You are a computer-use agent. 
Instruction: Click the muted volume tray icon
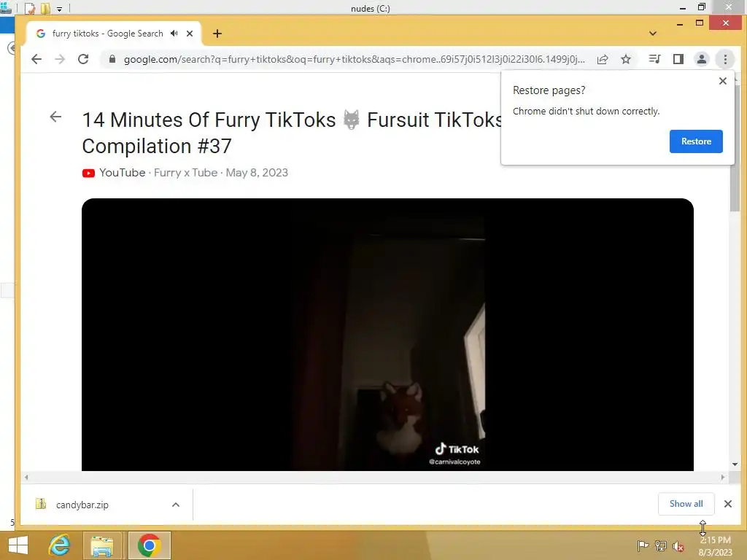pos(678,546)
